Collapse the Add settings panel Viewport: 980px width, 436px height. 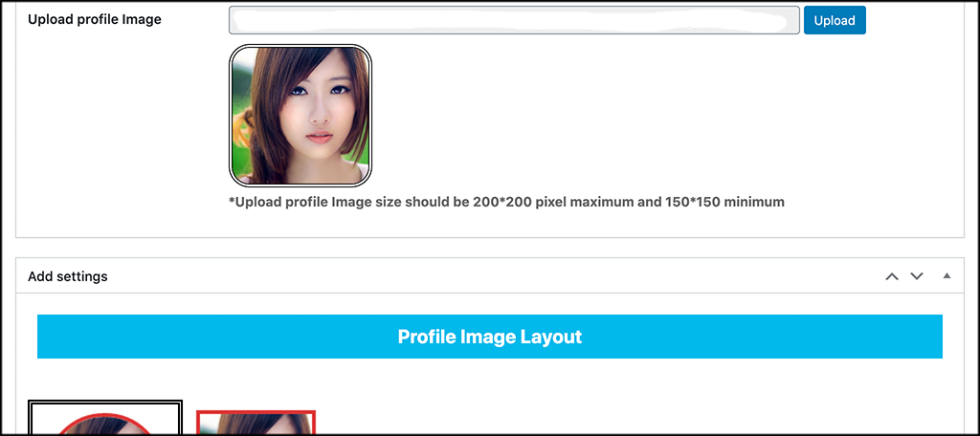pos(947,275)
